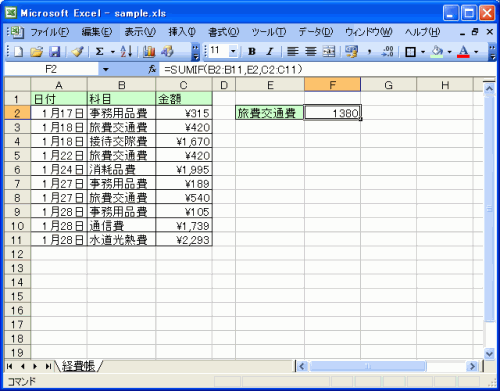Select cell F2 with value 1380
The width and height of the screenshot is (500, 391).
coord(332,113)
